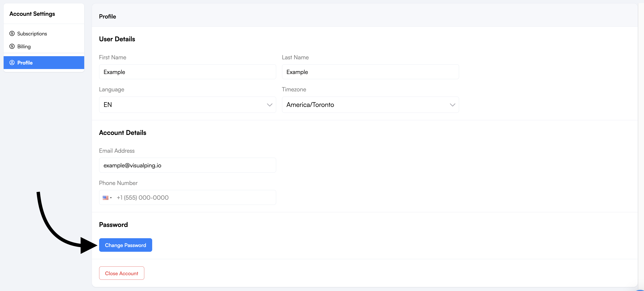Click the Last Name label
This screenshot has height=291, width=644.
pyautogui.click(x=295, y=58)
